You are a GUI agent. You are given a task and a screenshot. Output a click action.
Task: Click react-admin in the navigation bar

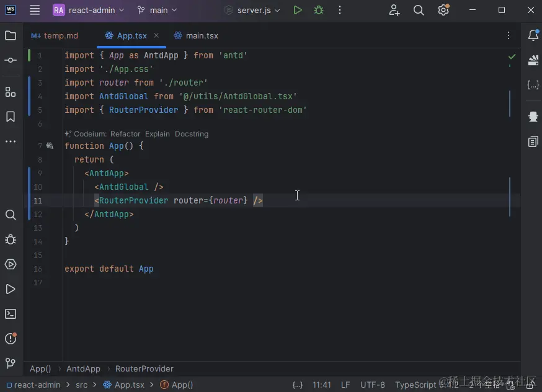click(x=33, y=385)
